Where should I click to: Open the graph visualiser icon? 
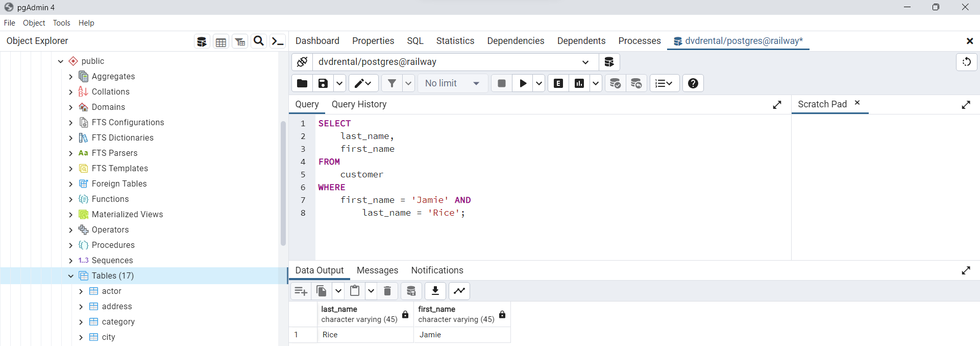[459, 291]
